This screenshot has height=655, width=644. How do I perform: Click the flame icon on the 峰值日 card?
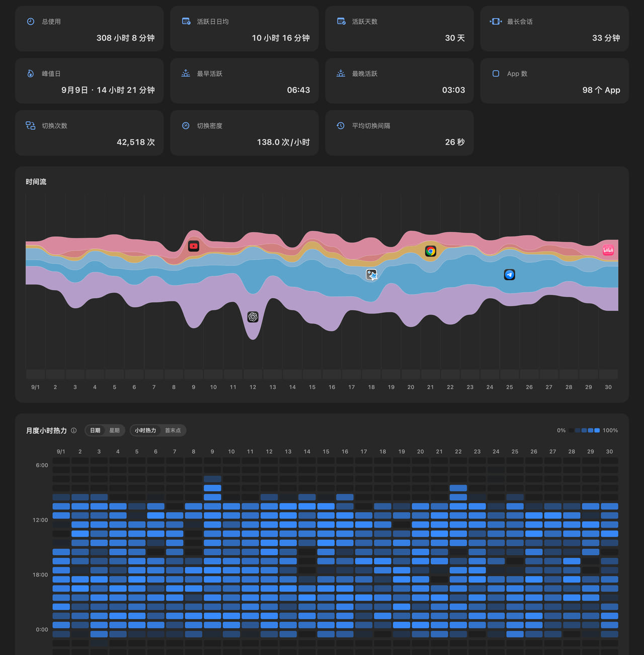(x=31, y=74)
